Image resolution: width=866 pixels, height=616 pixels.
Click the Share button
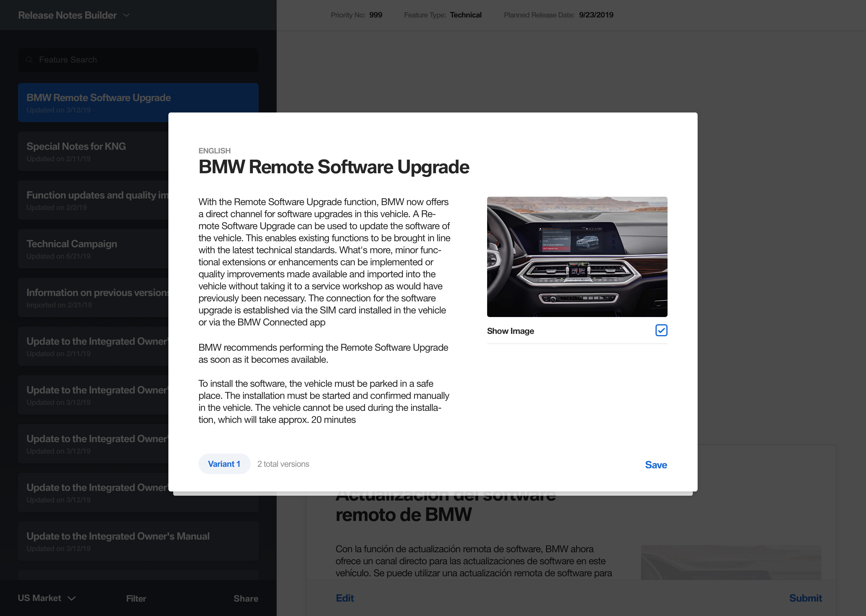(x=246, y=599)
